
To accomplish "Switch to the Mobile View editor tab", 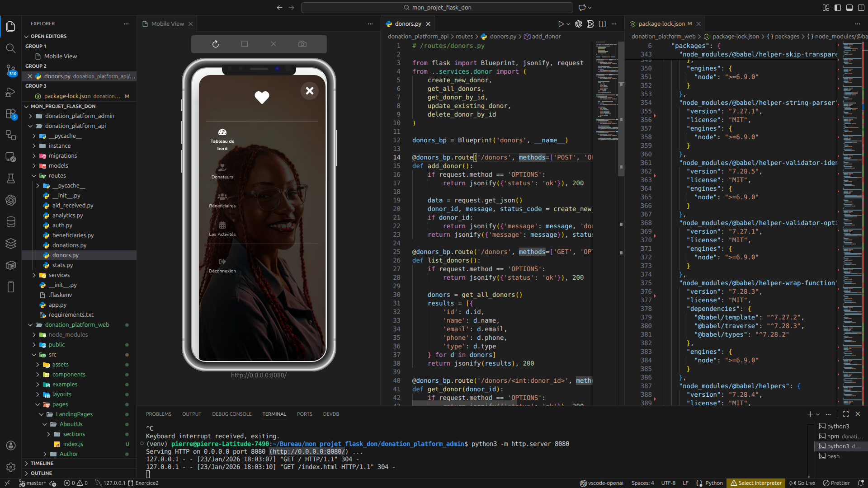I will (x=167, y=24).
